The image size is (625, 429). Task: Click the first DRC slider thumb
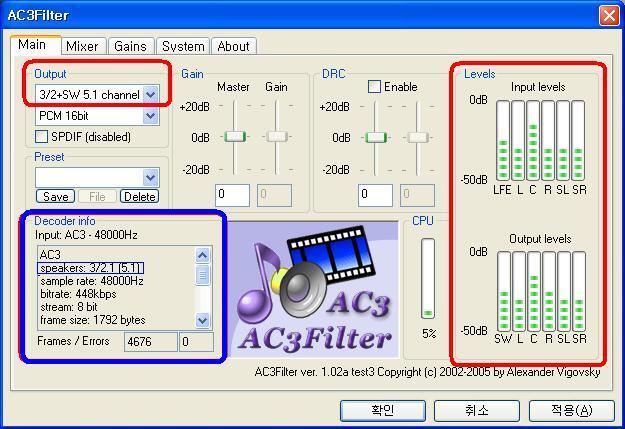tap(376, 138)
